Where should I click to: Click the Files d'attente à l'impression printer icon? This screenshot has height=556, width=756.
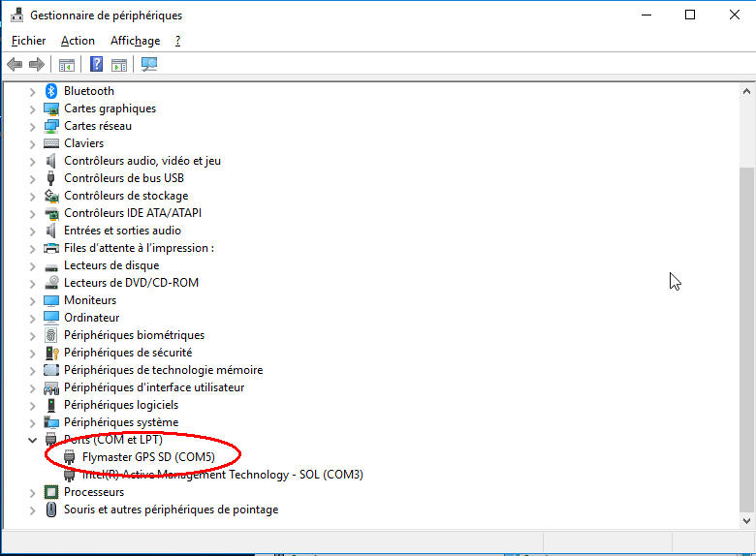51,248
